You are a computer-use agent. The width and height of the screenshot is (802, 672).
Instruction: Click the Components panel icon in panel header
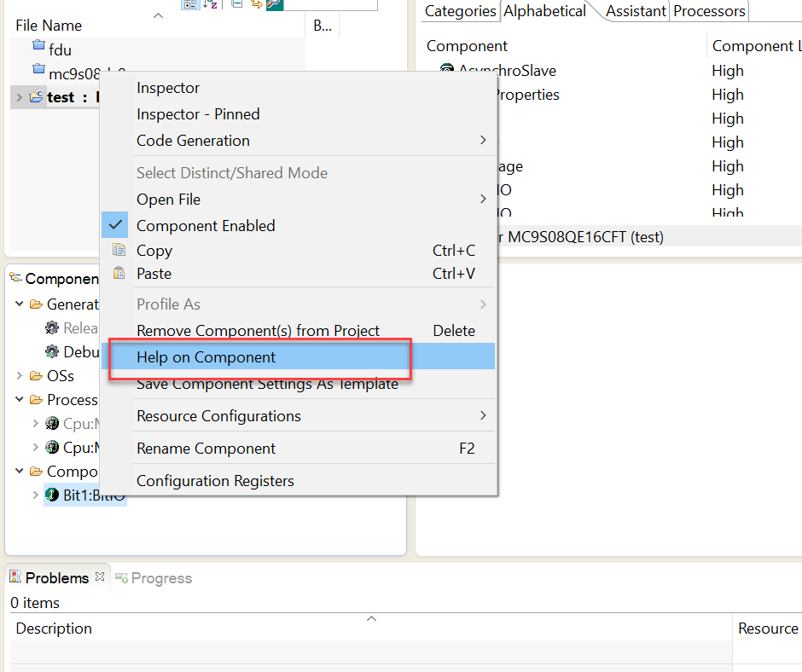coord(14,278)
